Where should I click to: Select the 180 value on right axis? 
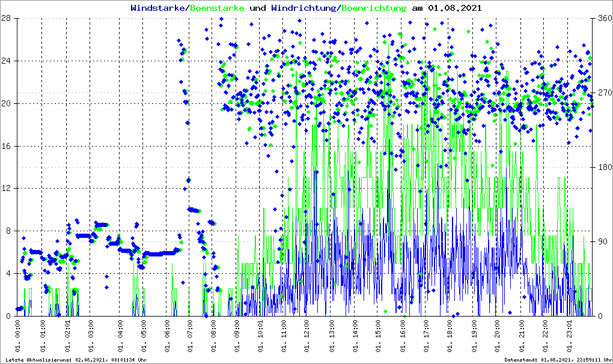(x=603, y=168)
